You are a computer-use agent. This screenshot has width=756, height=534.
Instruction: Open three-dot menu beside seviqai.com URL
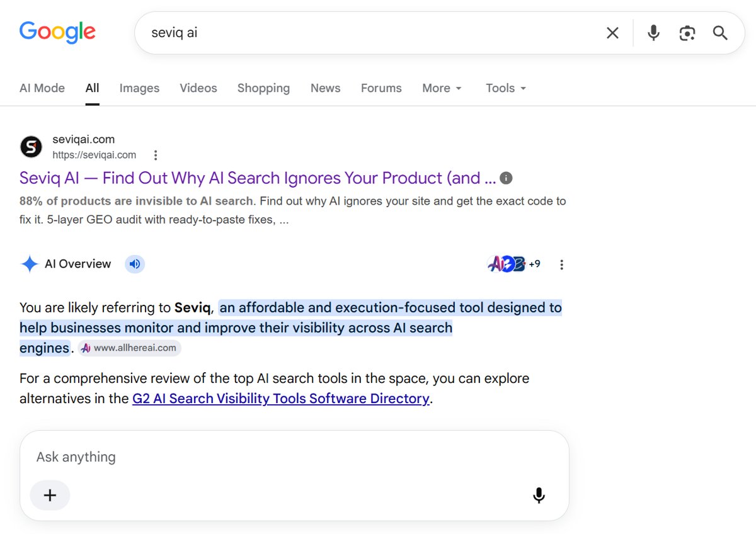pos(156,155)
